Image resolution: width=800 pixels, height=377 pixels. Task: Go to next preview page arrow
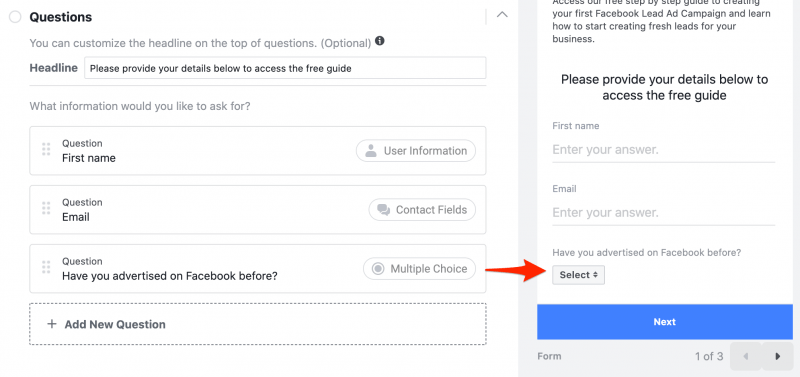coord(778,356)
